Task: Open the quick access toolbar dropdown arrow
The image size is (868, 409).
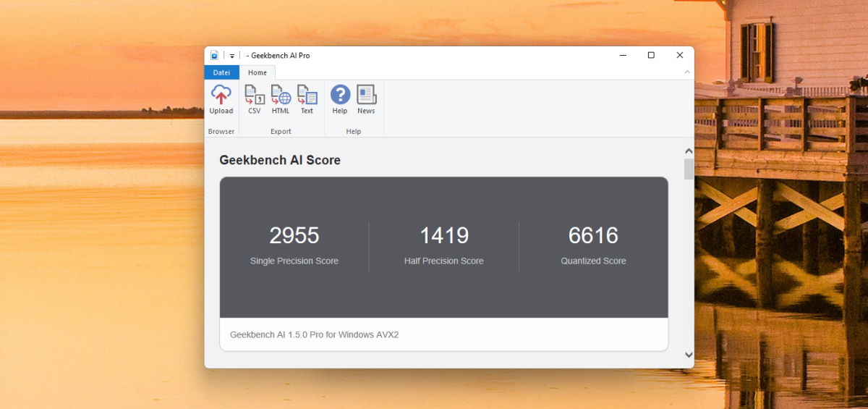Action: tap(232, 56)
